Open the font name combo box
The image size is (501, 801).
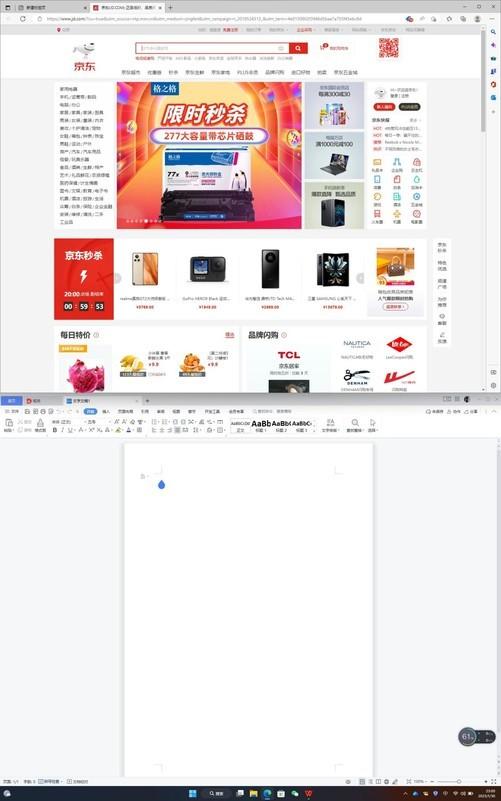(68, 422)
